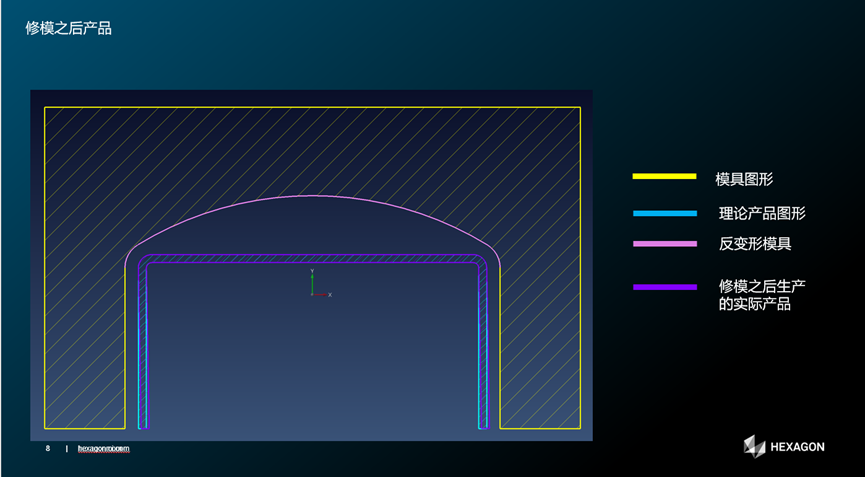Viewport: 865px width, 477px height.
Task: Select the right vertical leg of product profile
Action: click(x=483, y=350)
